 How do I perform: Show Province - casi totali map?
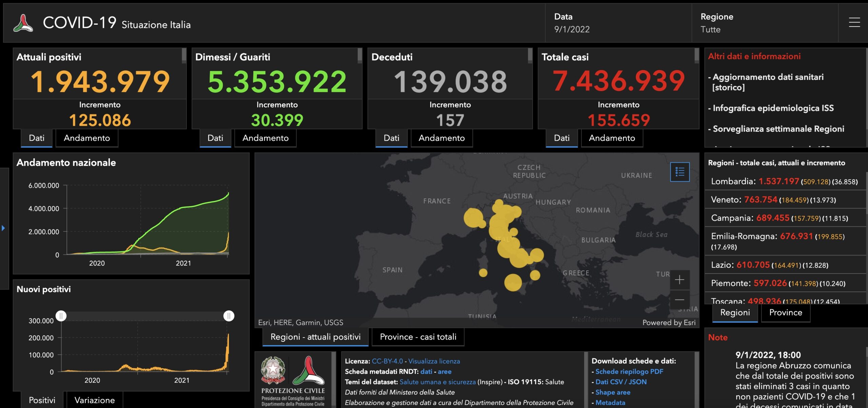click(418, 337)
